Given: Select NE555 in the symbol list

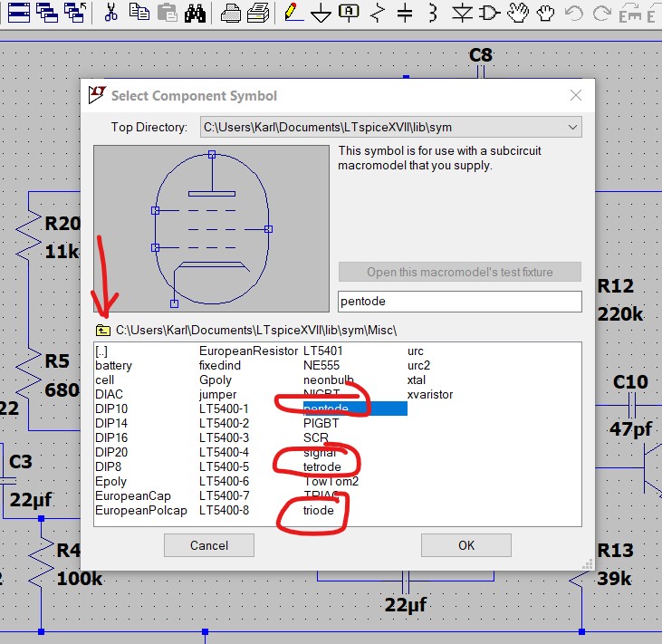Looking at the screenshot, I should (321, 365).
